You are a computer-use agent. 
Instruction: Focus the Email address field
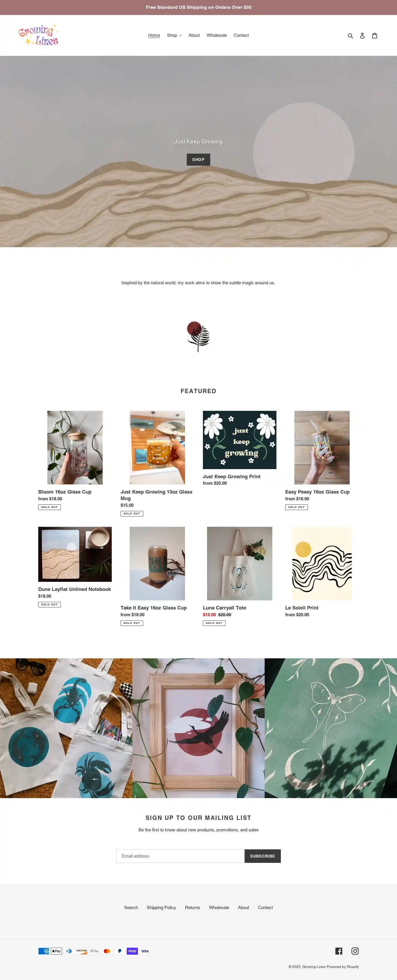click(180, 856)
